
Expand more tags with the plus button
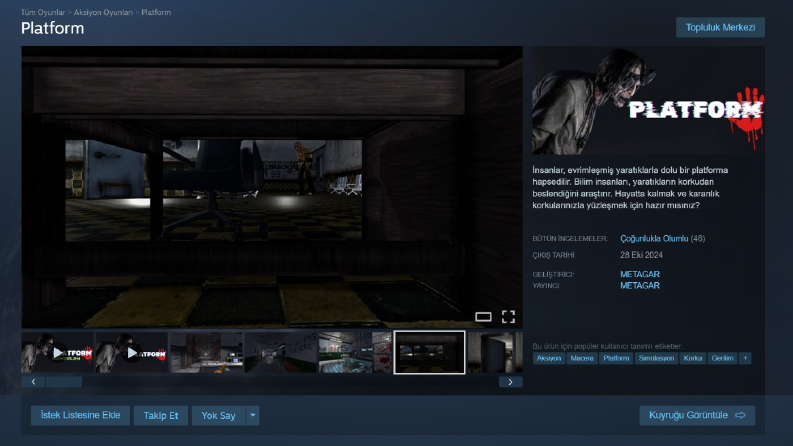[745, 358]
